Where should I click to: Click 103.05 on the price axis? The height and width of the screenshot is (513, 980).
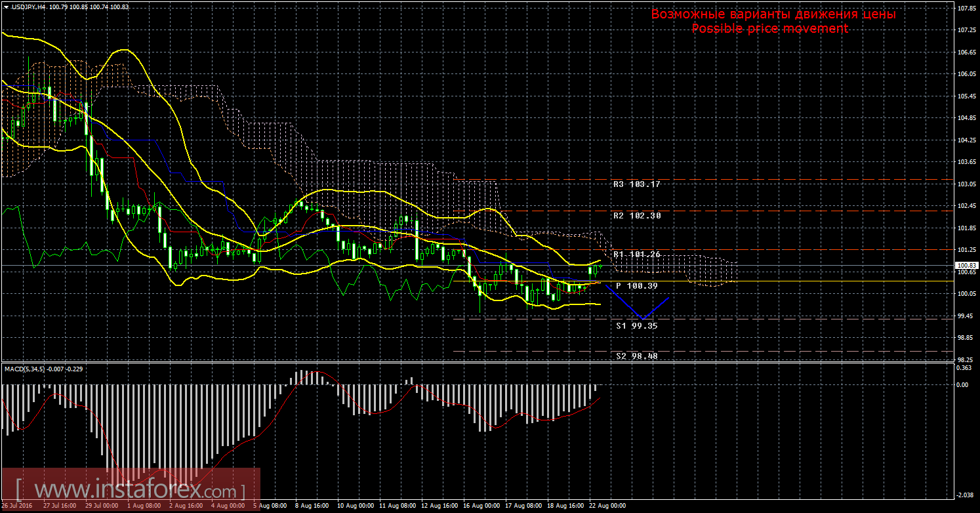(x=966, y=184)
